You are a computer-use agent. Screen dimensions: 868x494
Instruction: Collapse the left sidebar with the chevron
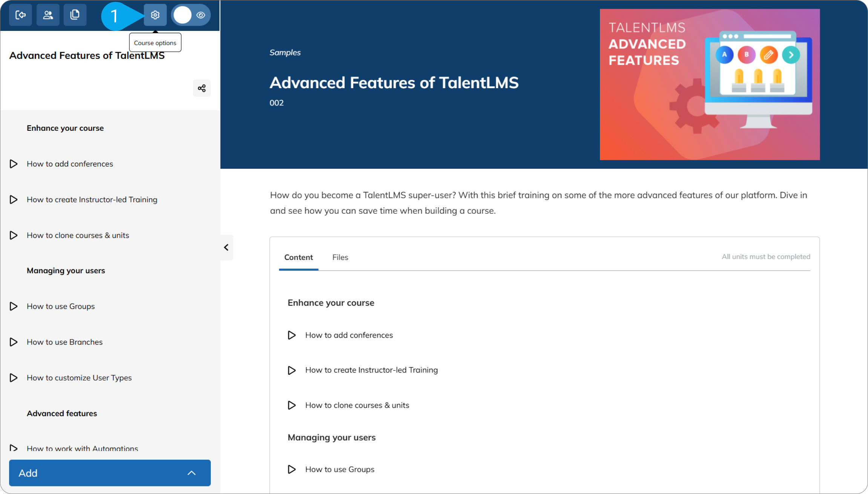coord(226,248)
